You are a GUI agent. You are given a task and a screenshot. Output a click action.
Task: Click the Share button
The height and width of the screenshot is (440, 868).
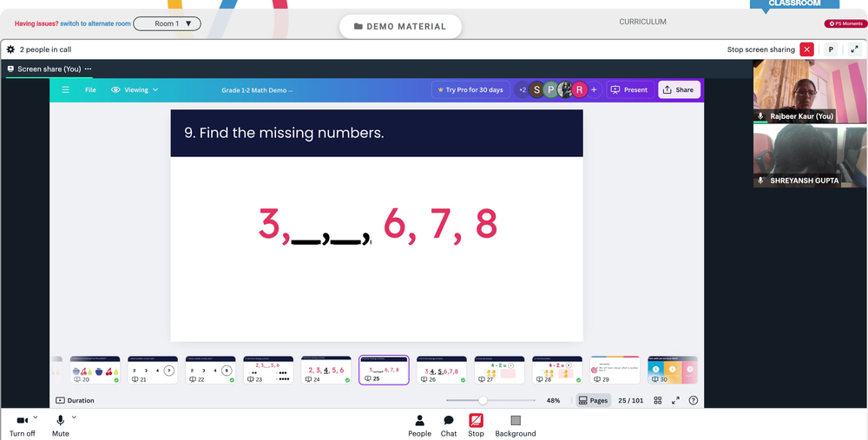[679, 89]
